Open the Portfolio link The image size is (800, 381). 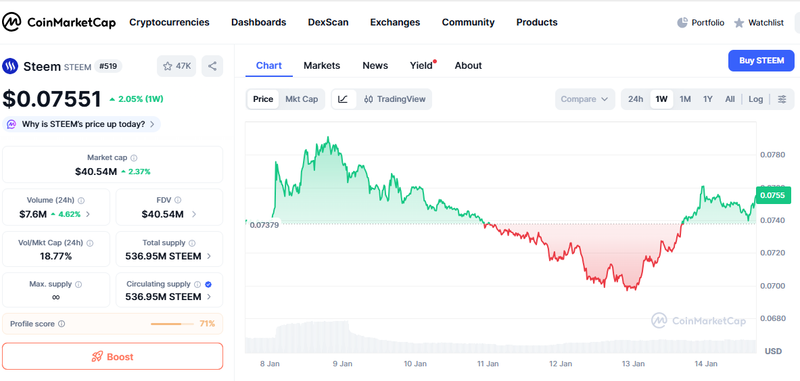click(701, 22)
